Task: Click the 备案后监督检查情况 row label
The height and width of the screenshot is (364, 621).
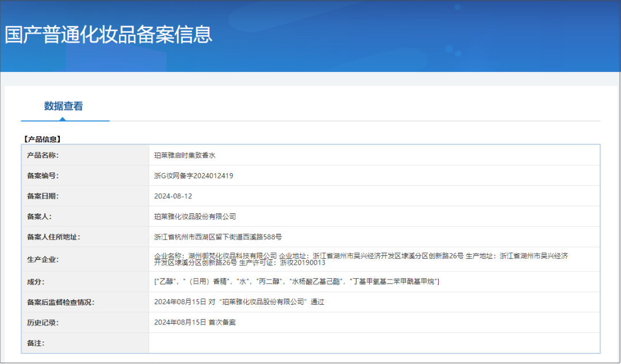Action: click(60, 302)
